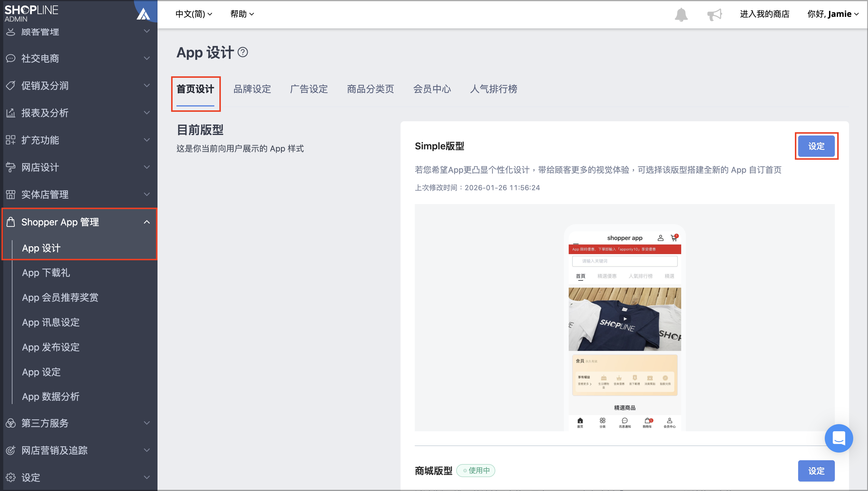This screenshot has width=868, height=491.
Task: Click the 顾客管理 person icon
Action: click(11, 32)
